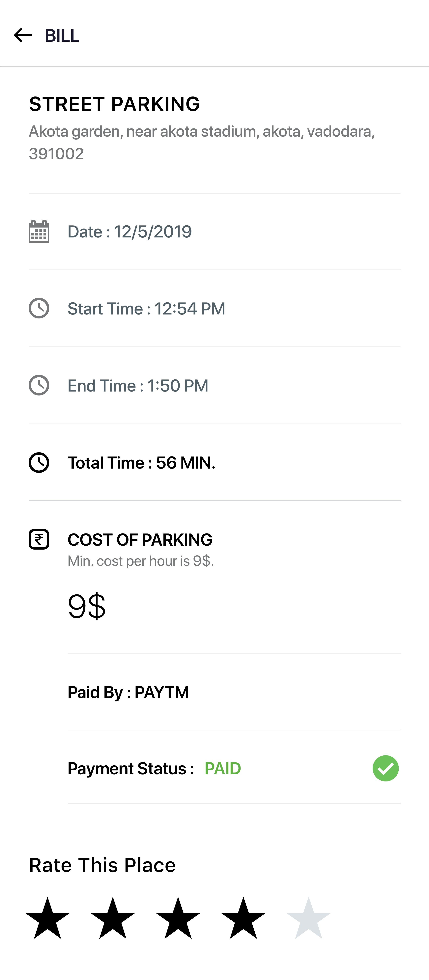Click the green paid checkmark icon
Image resolution: width=429 pixels, height=980 pixels.
click(385, 768)
